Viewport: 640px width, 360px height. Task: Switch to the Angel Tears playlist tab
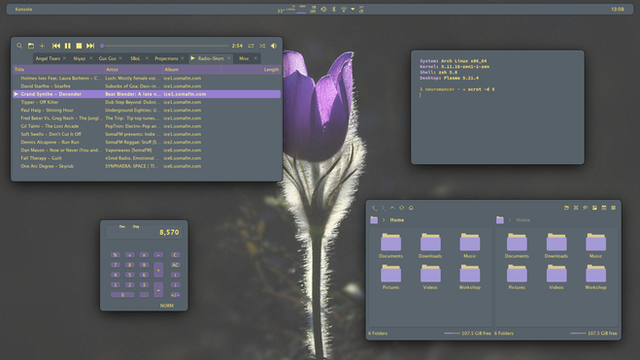48,58
